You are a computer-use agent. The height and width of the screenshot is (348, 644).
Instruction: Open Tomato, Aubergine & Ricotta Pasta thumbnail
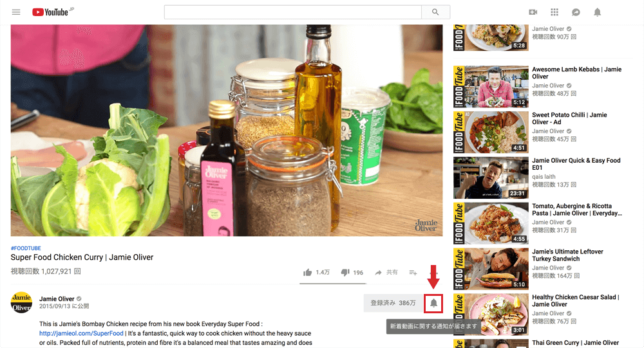click(491, 223)
